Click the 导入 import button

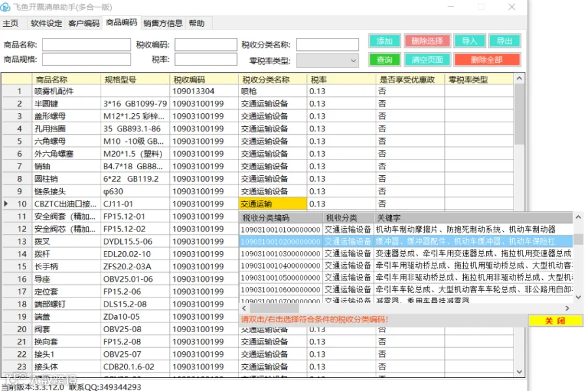tap(470, 41)
